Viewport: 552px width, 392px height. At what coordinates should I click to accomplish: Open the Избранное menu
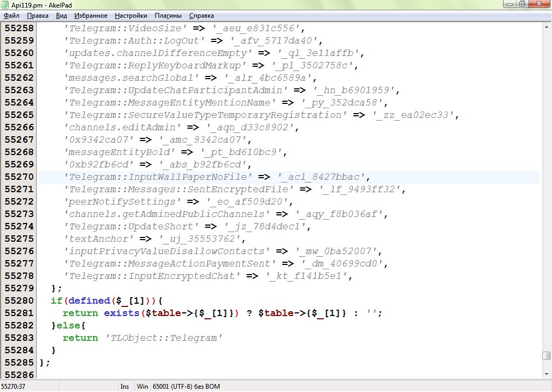point(91,16)
